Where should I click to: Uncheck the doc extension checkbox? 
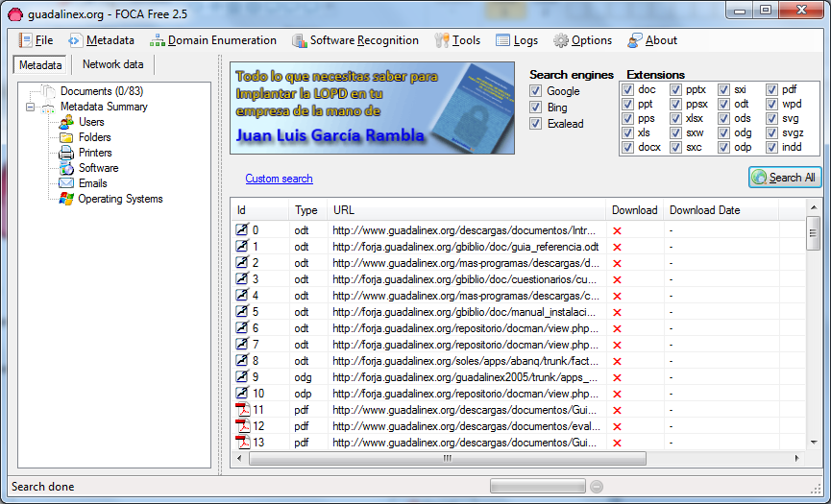pos(628,89)
